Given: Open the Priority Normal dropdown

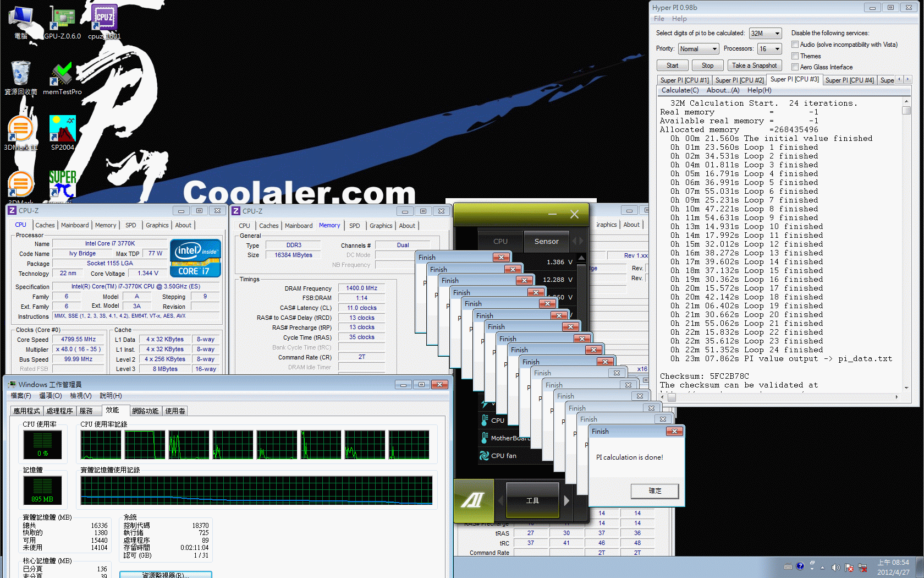Looking at the screenshot, I should point(698,49).
